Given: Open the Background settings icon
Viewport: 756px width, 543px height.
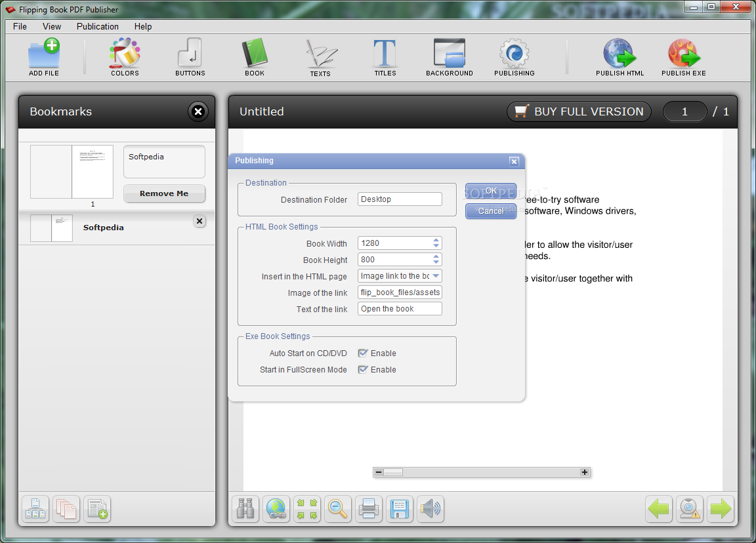Looking at the screenshot, I should [x=450, y=57].
